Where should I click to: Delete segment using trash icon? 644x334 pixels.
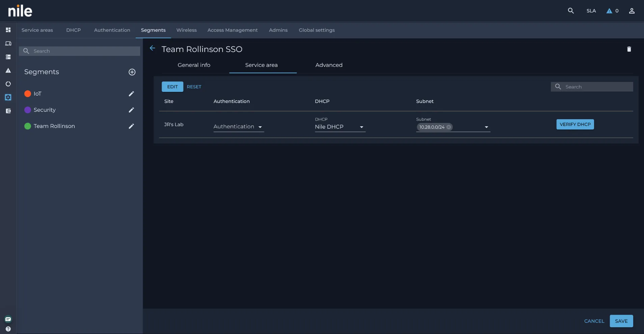point(629,49)
